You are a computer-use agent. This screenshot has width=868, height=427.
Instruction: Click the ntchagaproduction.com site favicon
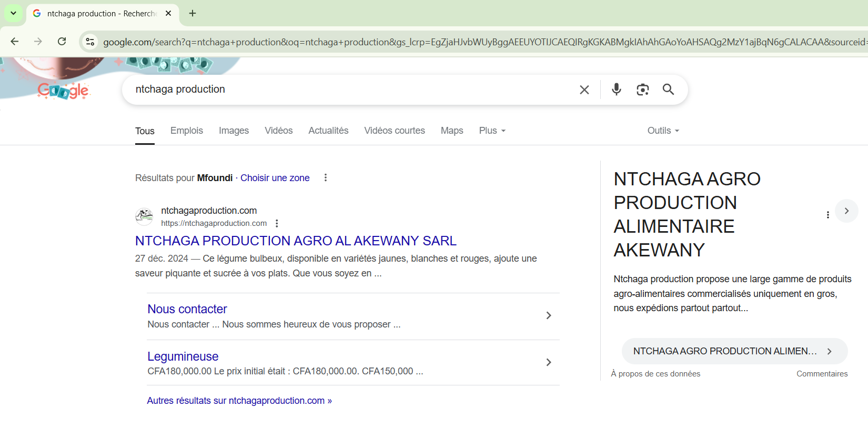(144, 216)
